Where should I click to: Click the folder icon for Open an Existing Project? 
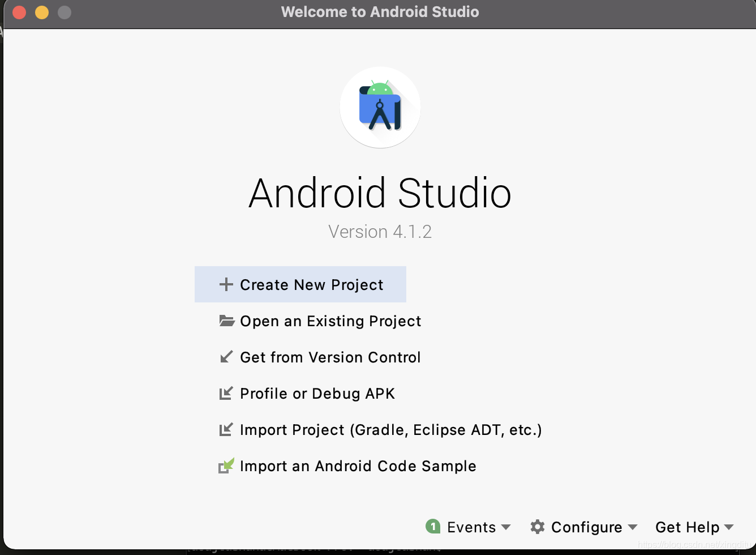click(x=226, y=321)
